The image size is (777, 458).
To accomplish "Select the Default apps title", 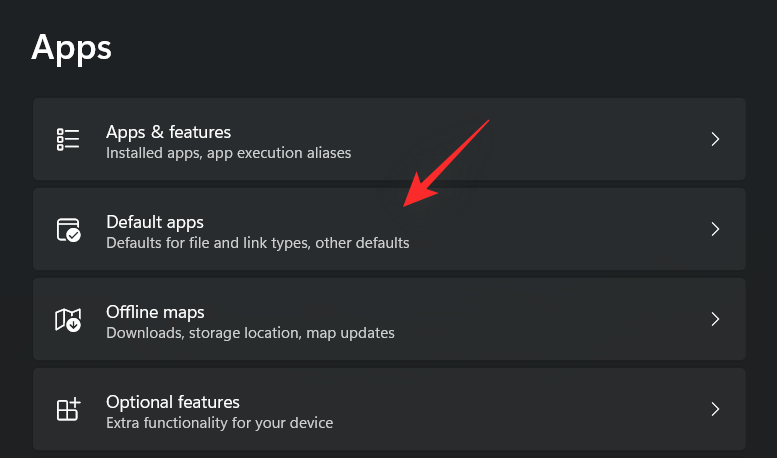I will click(155, 222).
